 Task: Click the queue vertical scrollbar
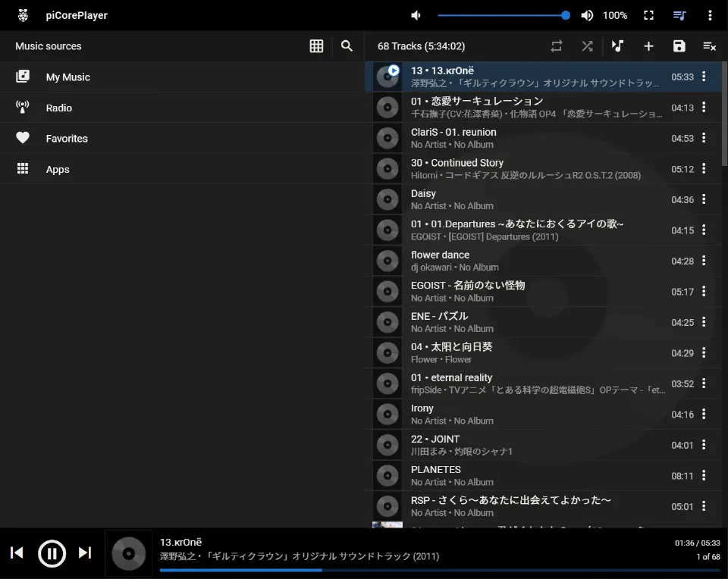pos(725,114)
